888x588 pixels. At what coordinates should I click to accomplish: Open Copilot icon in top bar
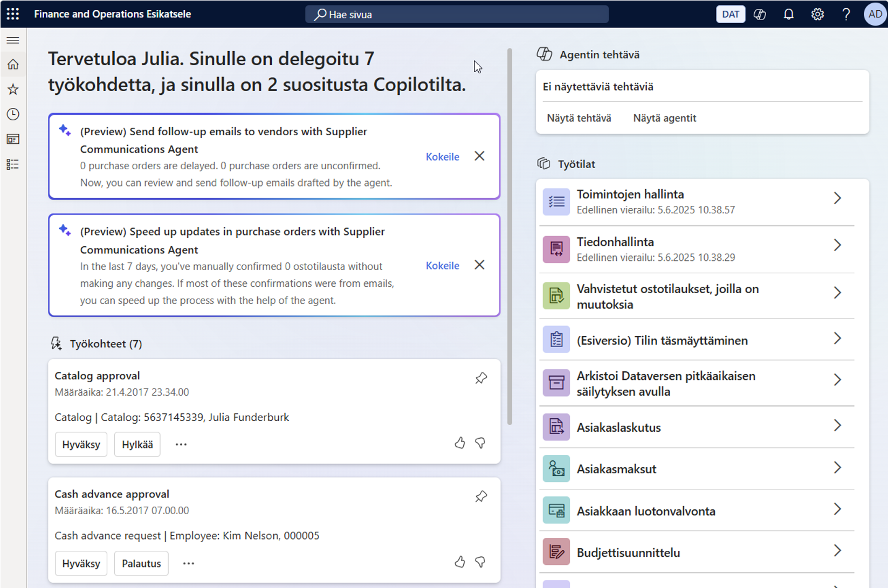coord(760,15)
